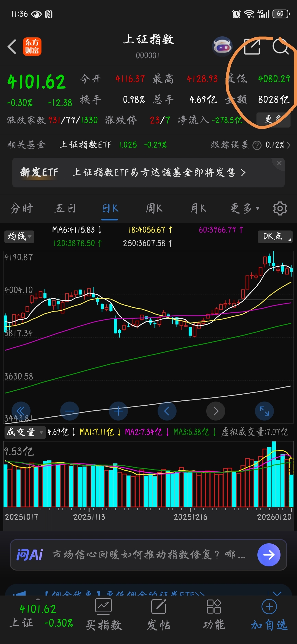Tap the NFC status icon
Viewport: 297px width, 644px height.
[49, 14]
